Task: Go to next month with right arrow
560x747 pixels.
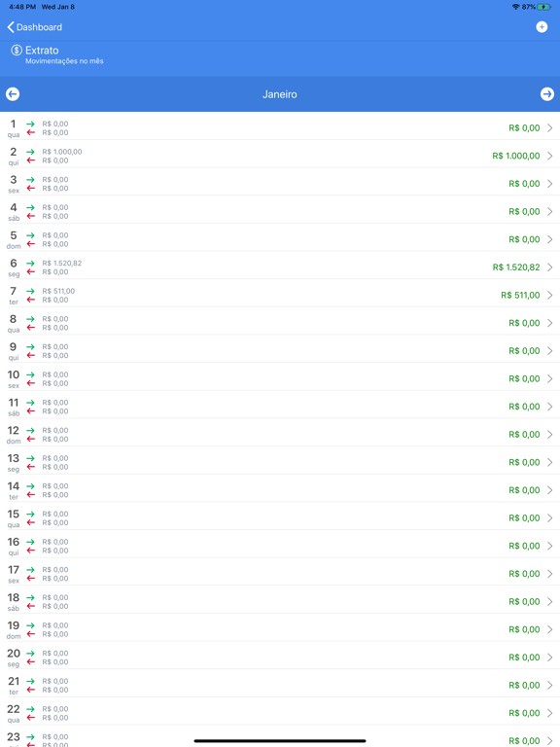Action: point(547,93)
